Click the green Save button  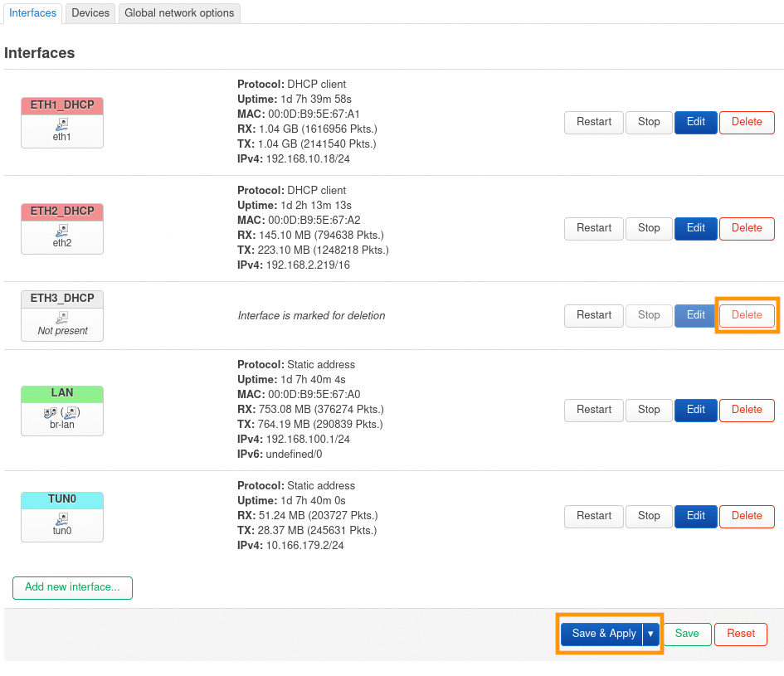(x=687, y=634)
